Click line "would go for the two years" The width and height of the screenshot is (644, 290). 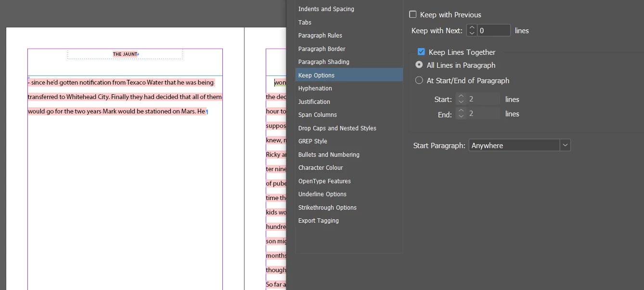pyautogui.click(x=117, y=112)
